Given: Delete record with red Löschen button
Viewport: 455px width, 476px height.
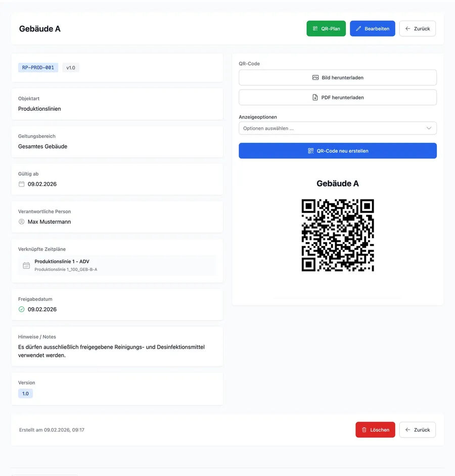Looking at the screenshot, I should tap(375, 430).
